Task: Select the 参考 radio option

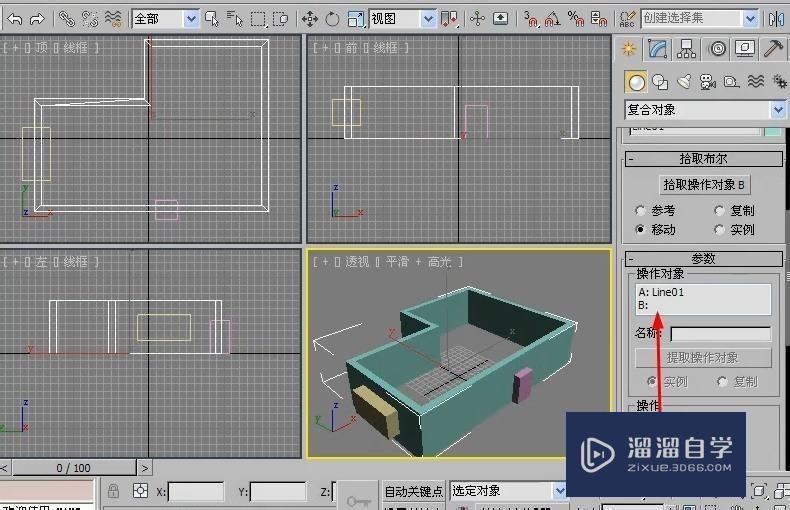Action: [x=641, y=210]
